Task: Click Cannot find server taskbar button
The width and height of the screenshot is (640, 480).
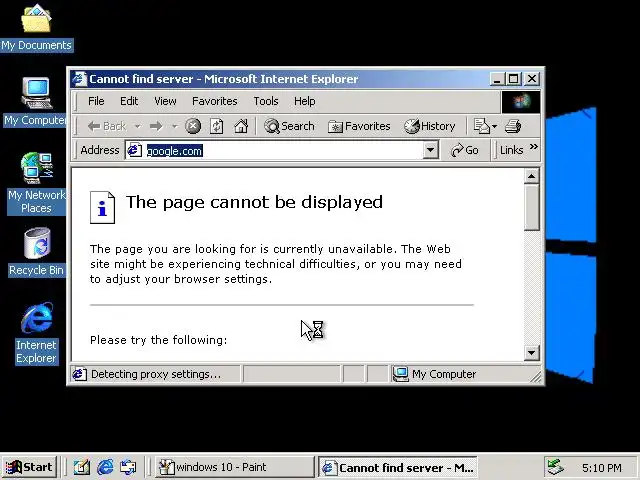Action: (398, 467)
